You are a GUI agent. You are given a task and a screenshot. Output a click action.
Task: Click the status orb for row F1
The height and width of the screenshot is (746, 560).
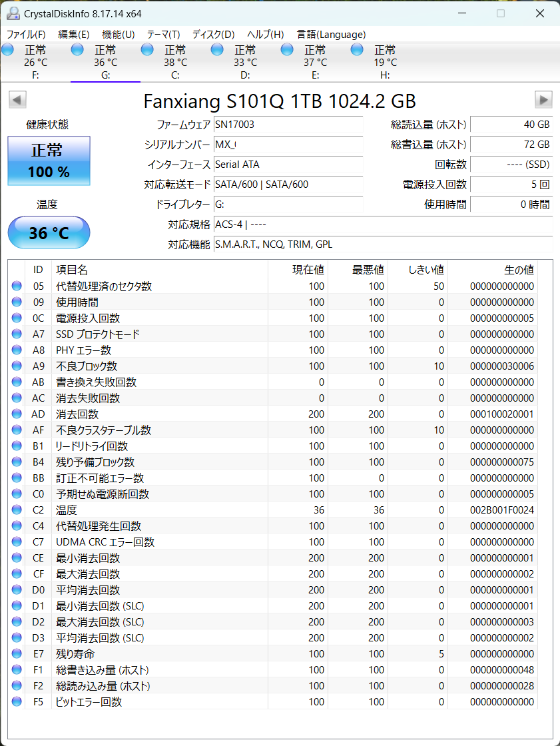tap(17, 669)
